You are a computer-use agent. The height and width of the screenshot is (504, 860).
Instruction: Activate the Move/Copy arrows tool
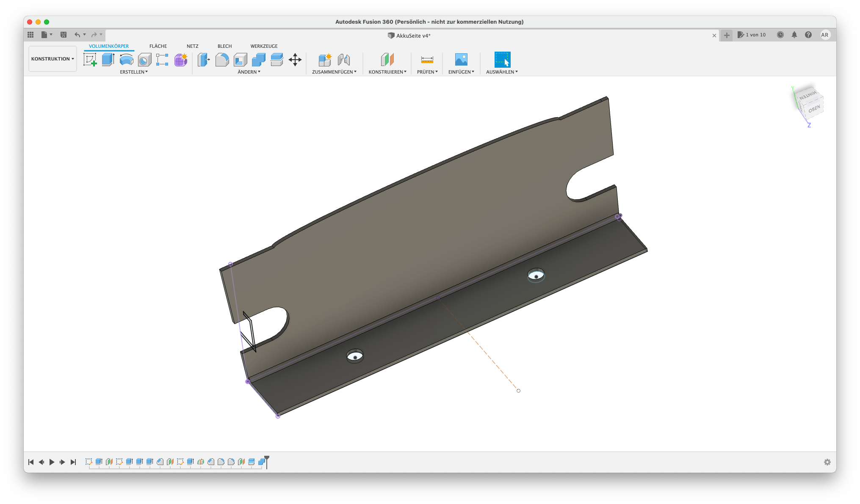295,60
